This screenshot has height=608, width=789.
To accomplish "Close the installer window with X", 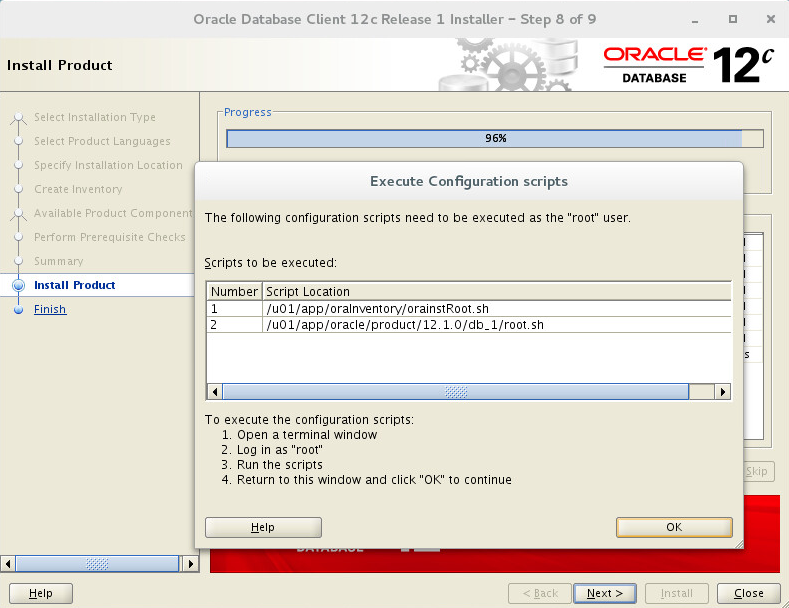I will point(770,19).
